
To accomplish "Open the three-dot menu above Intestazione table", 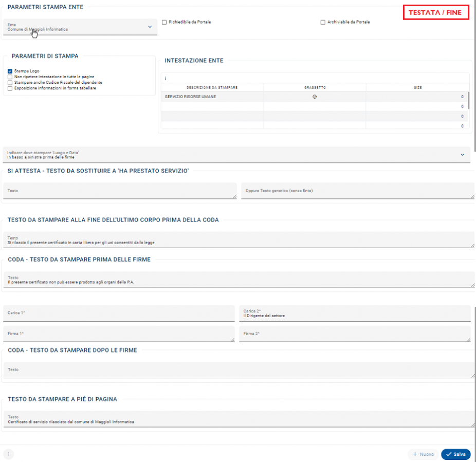I will coord(165,78).
